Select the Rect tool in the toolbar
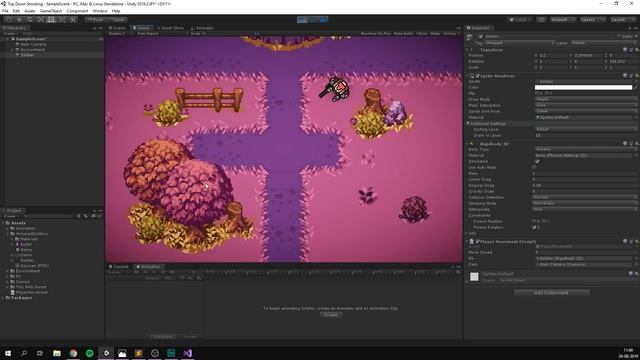Screen dimensions: 640x360 pyautogui.click(x=51, y=20)
